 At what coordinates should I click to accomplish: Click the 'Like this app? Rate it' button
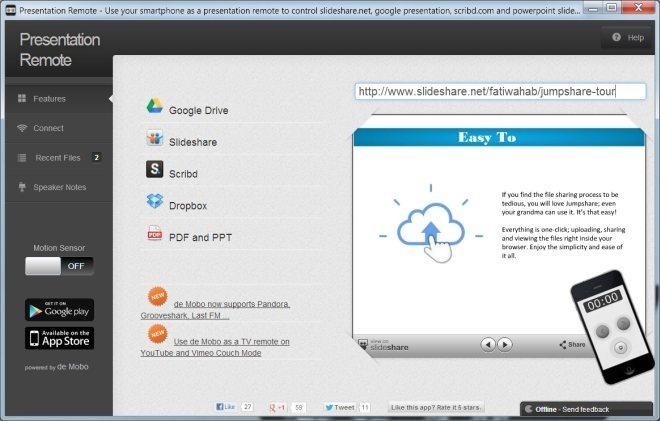pos(438,407)
